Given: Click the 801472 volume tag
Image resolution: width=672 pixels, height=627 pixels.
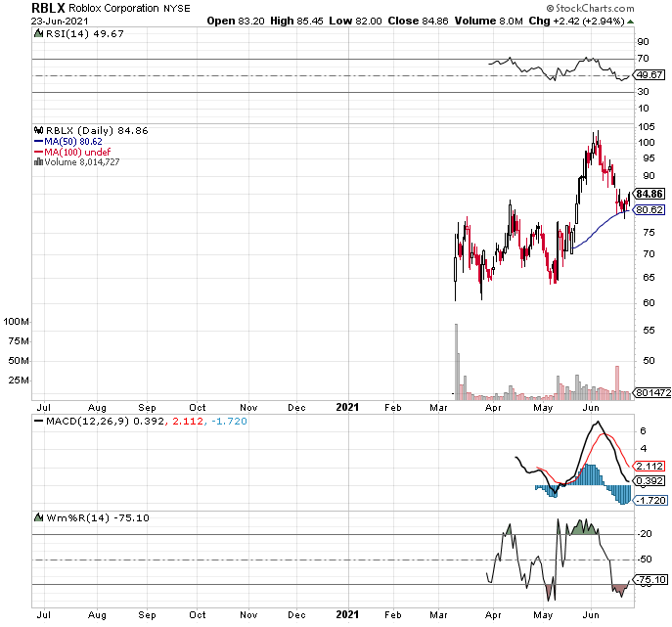Looking at the screenshot, I should coord(652,392).
